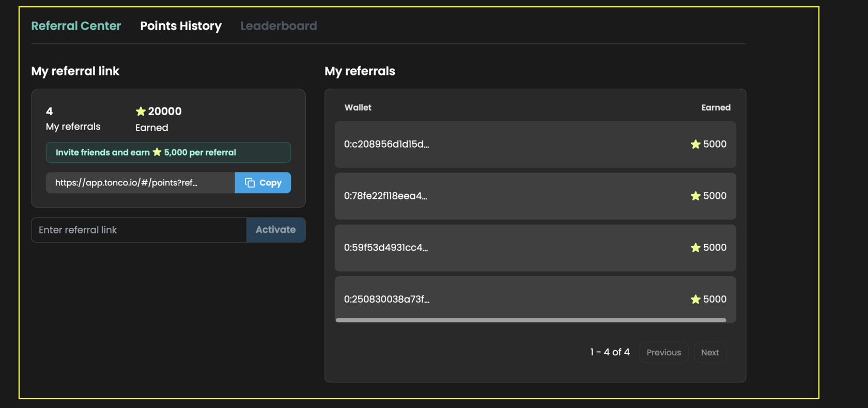Go to the Previous referrals page
Viewport: 868px width, 408px height.
(x=663, y=352)
